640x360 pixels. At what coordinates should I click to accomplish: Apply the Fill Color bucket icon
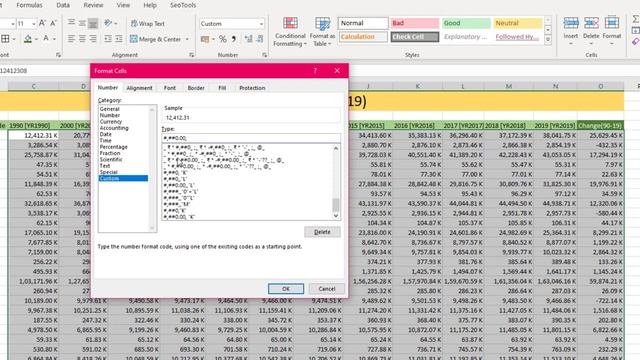(x=28, y=39)
